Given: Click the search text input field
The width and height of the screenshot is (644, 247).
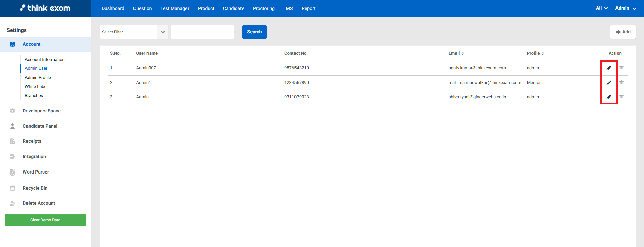Looking at the screenshot, I should click(203, 32).
